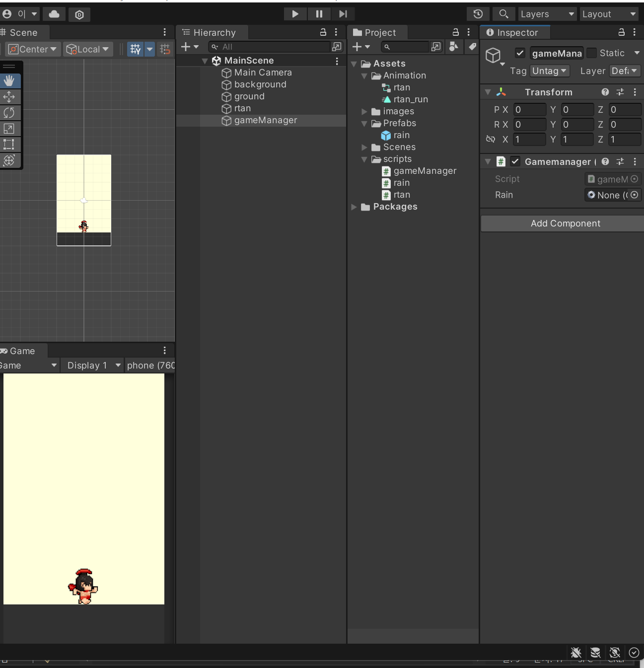Open the Layout dropdown
The height and width of the screenshot is (668, 644).
coord(609,14)
